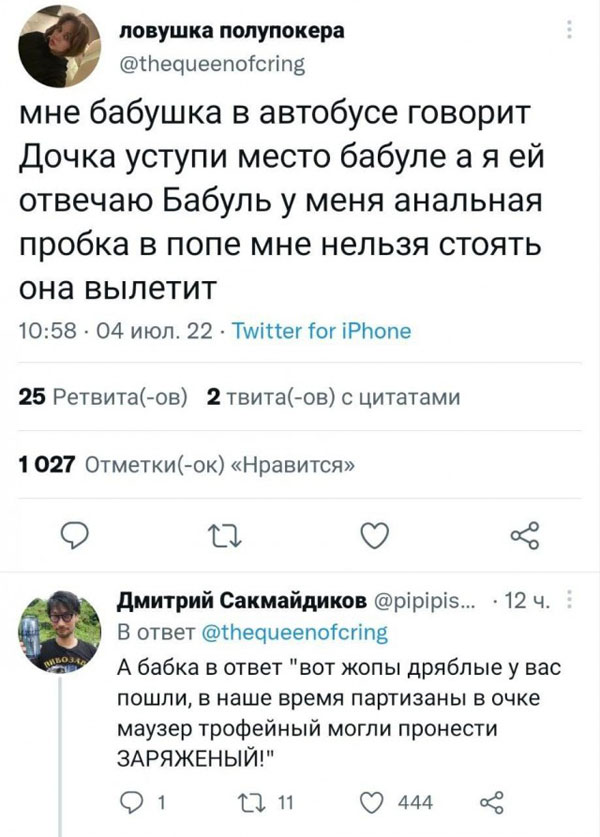View 1 027 Отметки «Нравится» list
Viewport: 600px width, 837px height.
pyautogui.click(x=186, y=465)
